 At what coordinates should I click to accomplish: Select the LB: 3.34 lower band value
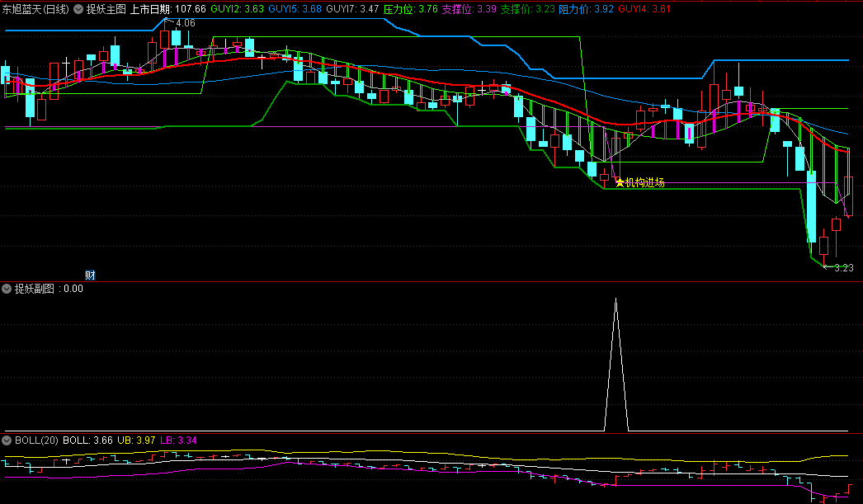(178, 440)
